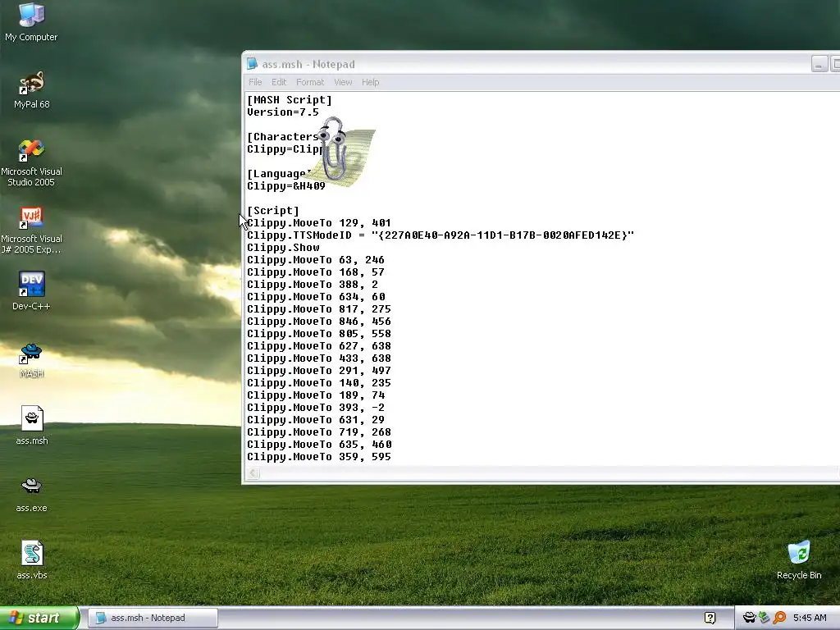Image resolution: width=840 pixels, height=630 pixels.
Task: Click line "Clippy.MoveTo 291, 497"
Action: coord(319,371)
